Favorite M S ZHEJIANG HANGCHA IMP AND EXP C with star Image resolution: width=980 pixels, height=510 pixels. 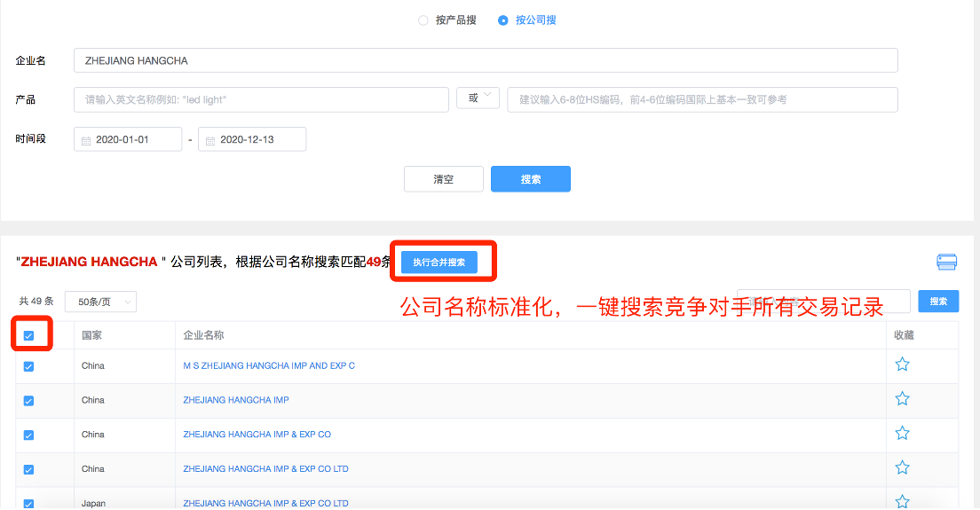click(x=902, y=364)
